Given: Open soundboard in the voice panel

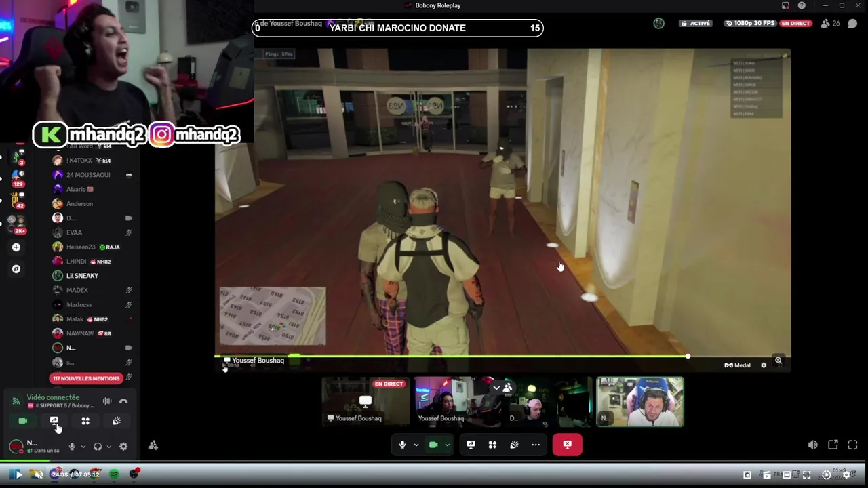Looking at the screenshot, I should pyautogui.click(x=117, y=421).
